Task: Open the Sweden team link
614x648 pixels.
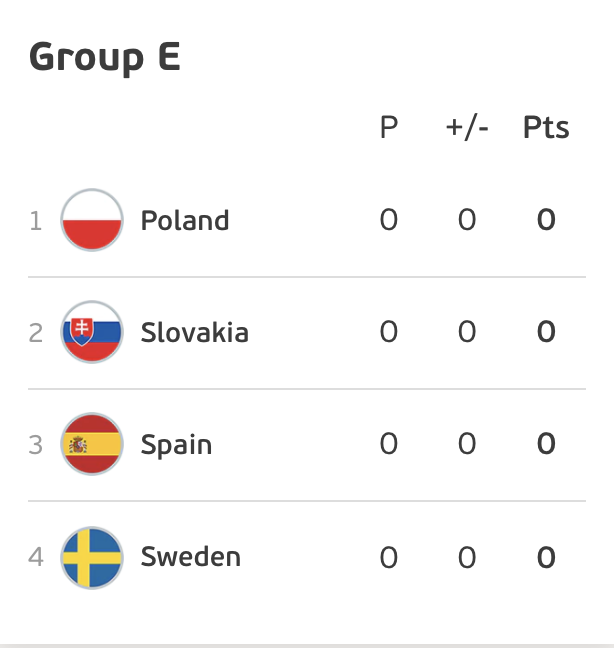Action: pyautogui.click(x=190, y=557)
